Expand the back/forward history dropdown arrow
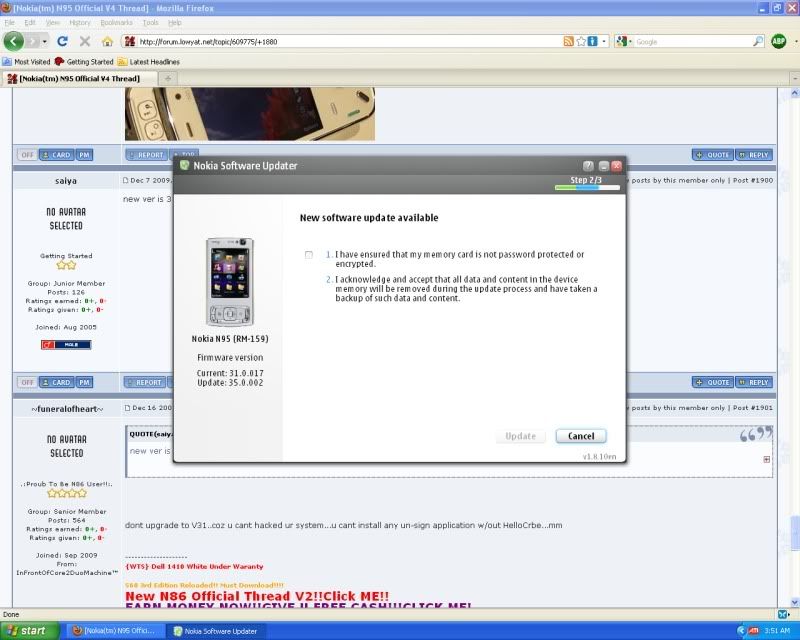Viewport: 800px width, 640px height. click(41, 42)
